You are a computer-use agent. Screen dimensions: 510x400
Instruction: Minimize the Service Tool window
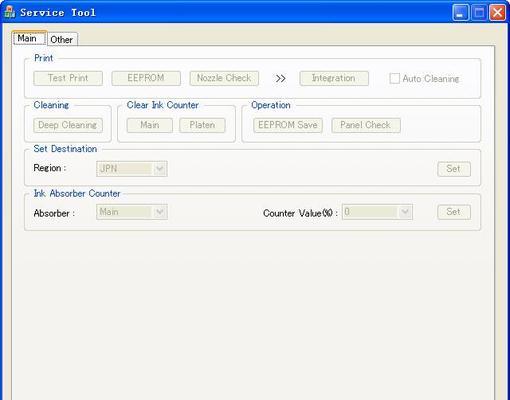point(461,13)
